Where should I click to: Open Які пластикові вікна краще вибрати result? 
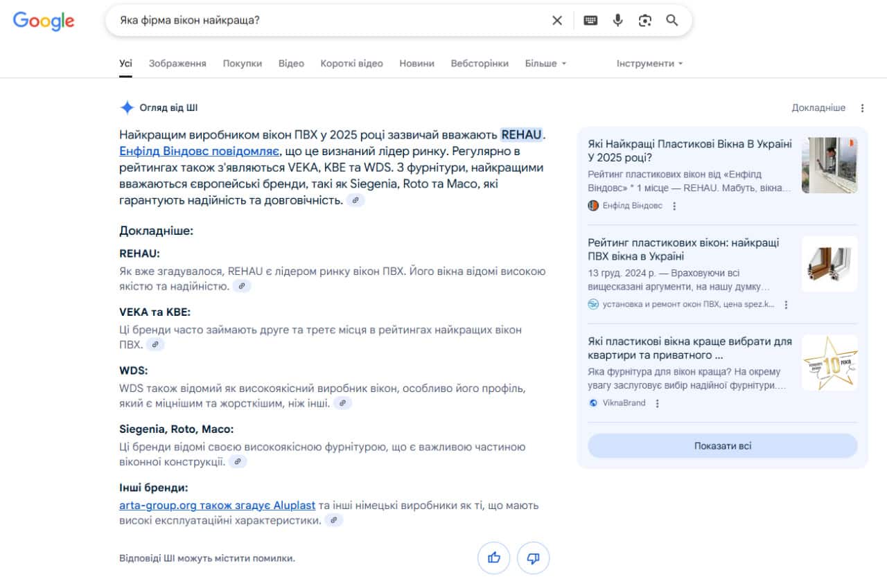690,348
